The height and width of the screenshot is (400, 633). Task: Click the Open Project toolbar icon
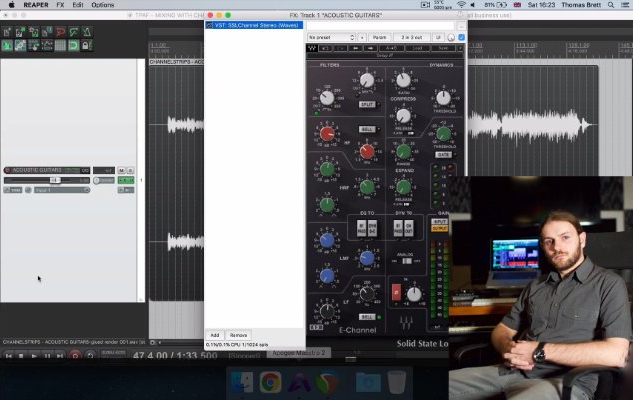pos(20,32)
